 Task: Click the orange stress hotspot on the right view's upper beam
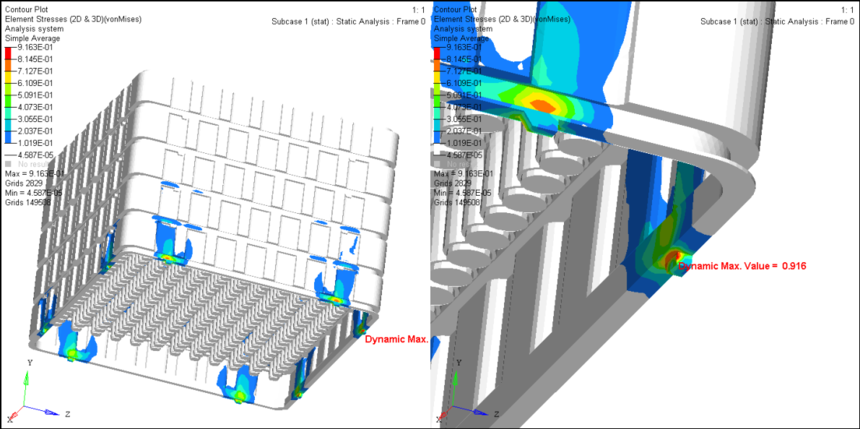[541, 102]
